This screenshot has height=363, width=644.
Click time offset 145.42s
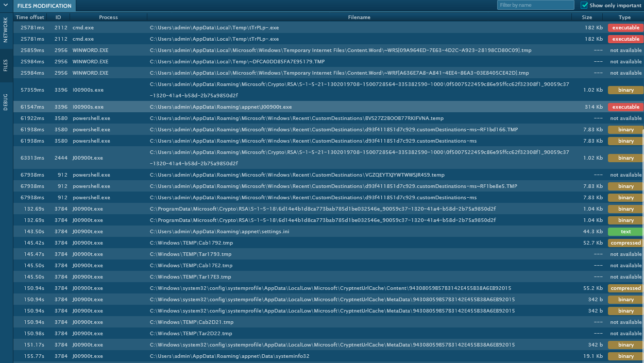click(34, 243)
